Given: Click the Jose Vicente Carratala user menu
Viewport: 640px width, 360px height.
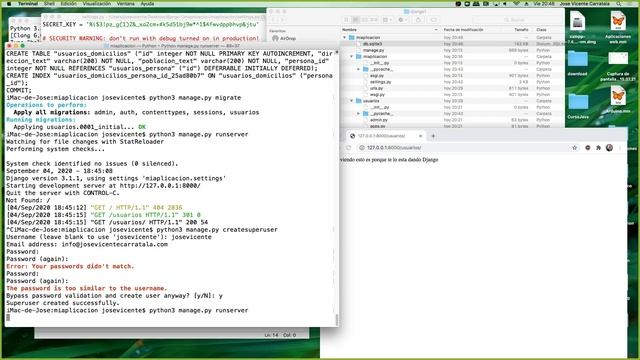Looking at the screenshot, I should coord(584,3).
